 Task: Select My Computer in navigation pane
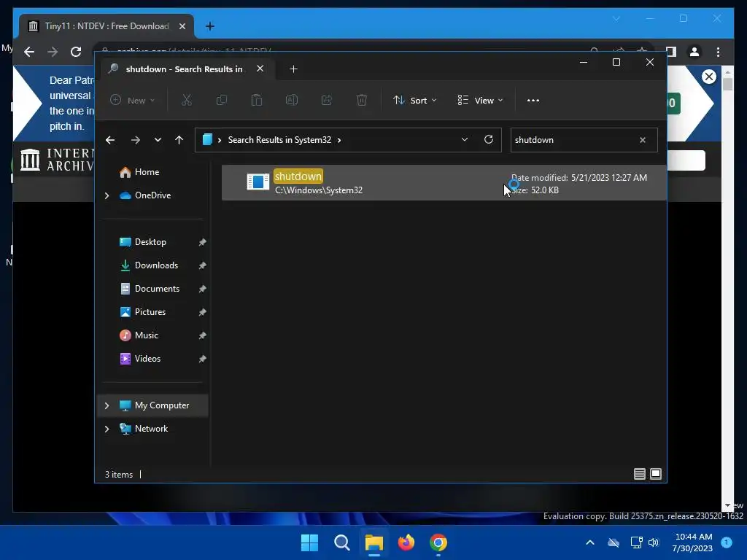click(x=152, y=405)
